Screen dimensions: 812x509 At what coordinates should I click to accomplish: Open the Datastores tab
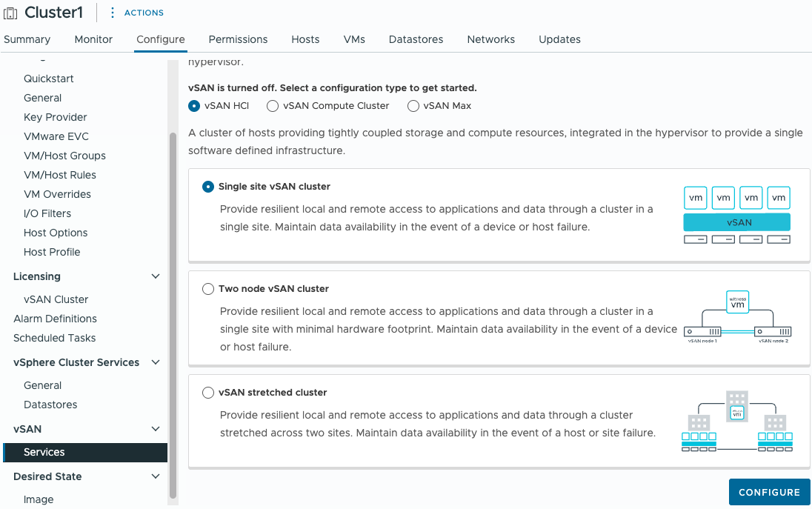click(416, 39)
